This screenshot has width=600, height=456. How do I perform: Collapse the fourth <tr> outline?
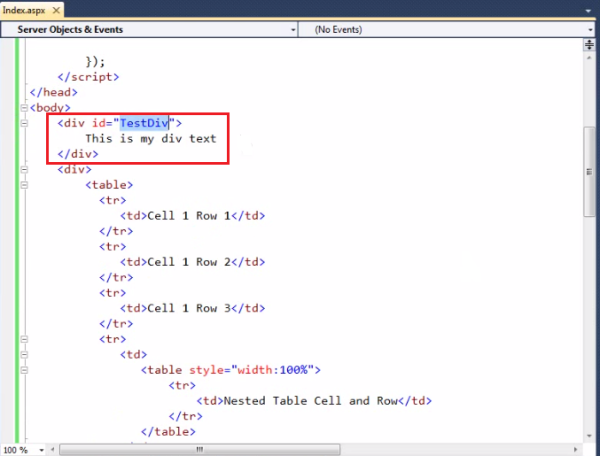(24, 339)
